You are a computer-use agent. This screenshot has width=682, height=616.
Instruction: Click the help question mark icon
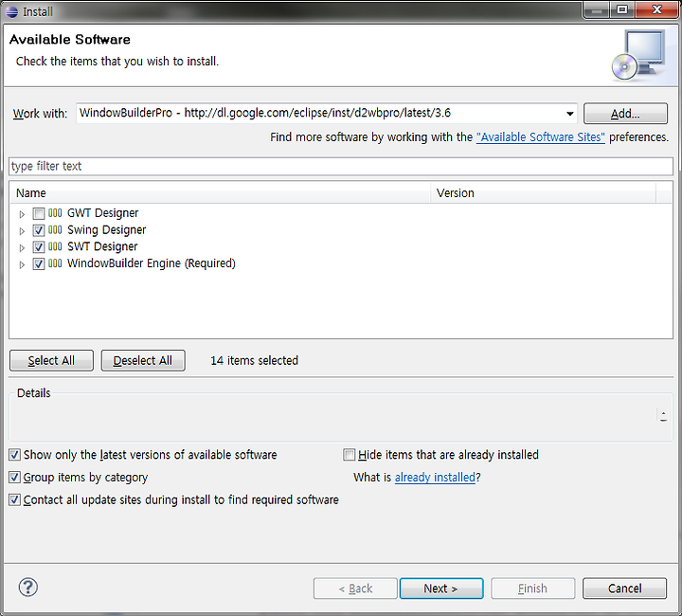[x=28, y=588]
